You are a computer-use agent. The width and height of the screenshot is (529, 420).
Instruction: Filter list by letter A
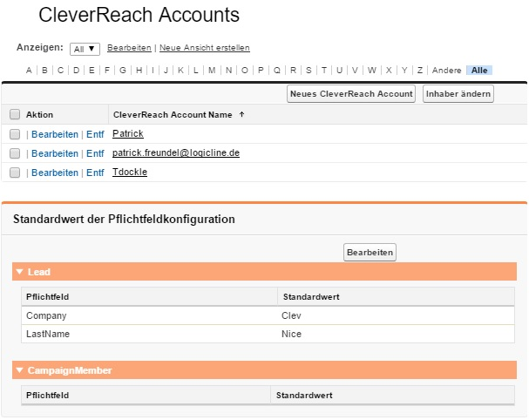coord(29,71)
